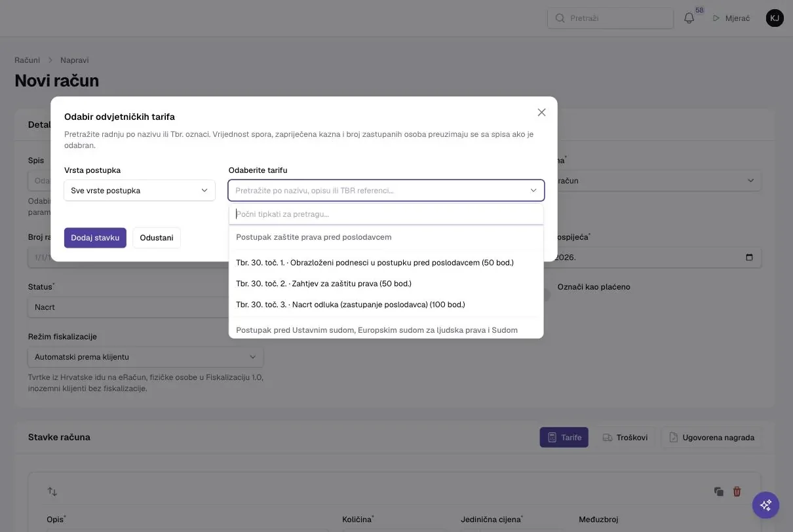Select Tbr. 30. toč. 3. Nacrt odluka option

386,305
